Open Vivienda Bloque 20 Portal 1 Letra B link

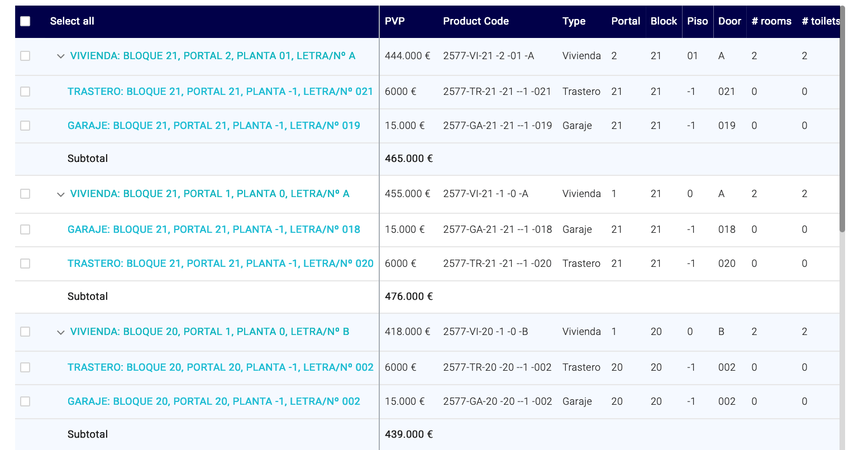coord(210,332)
